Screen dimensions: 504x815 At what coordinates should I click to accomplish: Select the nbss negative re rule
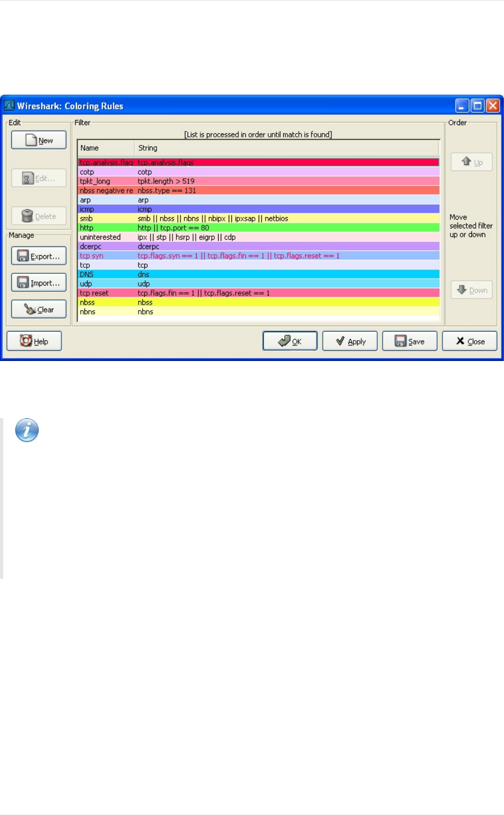click(259, 190)
